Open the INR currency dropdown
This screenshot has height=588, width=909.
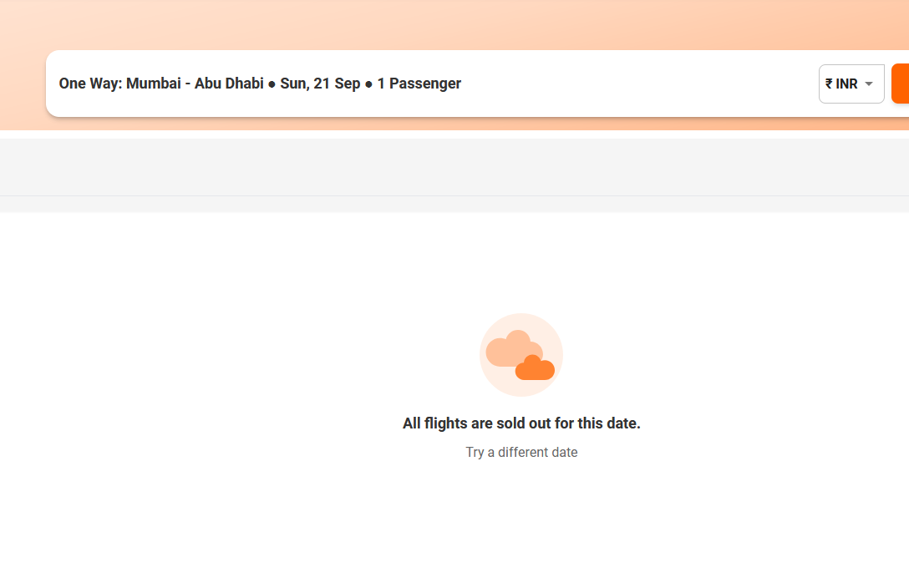851,84
